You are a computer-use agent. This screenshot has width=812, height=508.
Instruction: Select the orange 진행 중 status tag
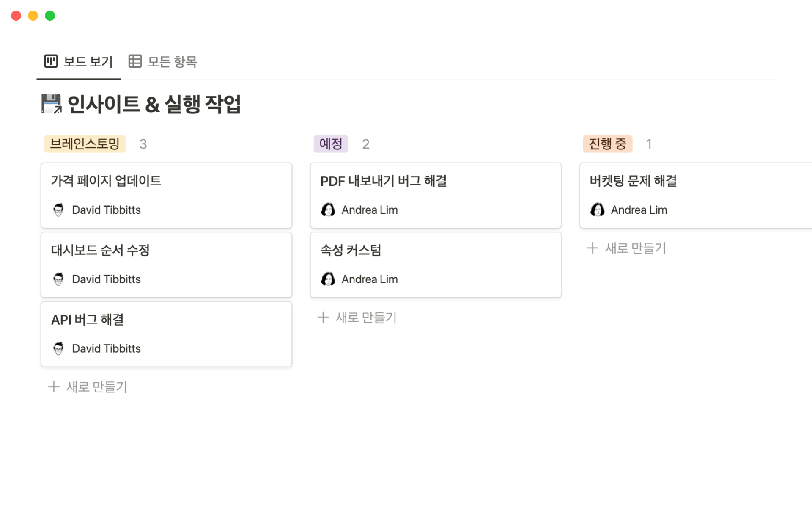pos(607,144)
